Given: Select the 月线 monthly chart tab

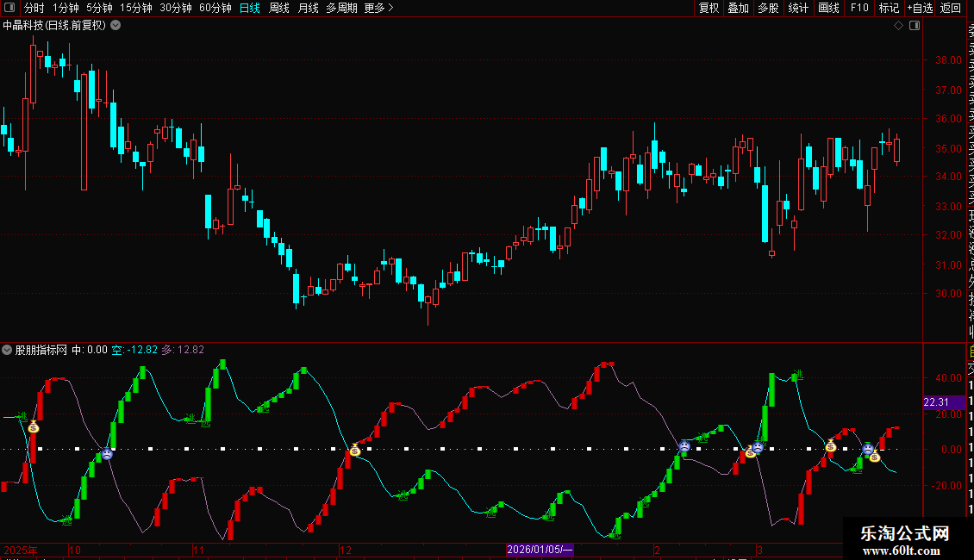Looking at the screenshot, I should pyautogui.click(x=308, y=8).
